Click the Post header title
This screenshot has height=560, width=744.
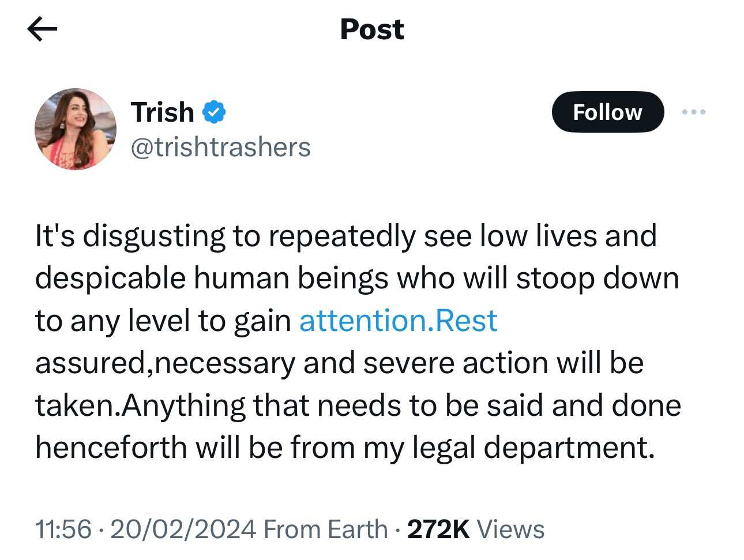point(372,29)
